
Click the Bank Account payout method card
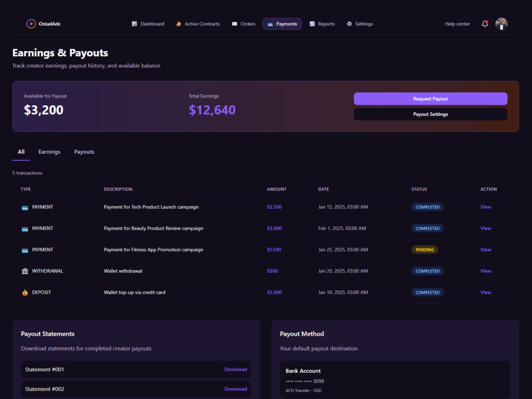395,380
